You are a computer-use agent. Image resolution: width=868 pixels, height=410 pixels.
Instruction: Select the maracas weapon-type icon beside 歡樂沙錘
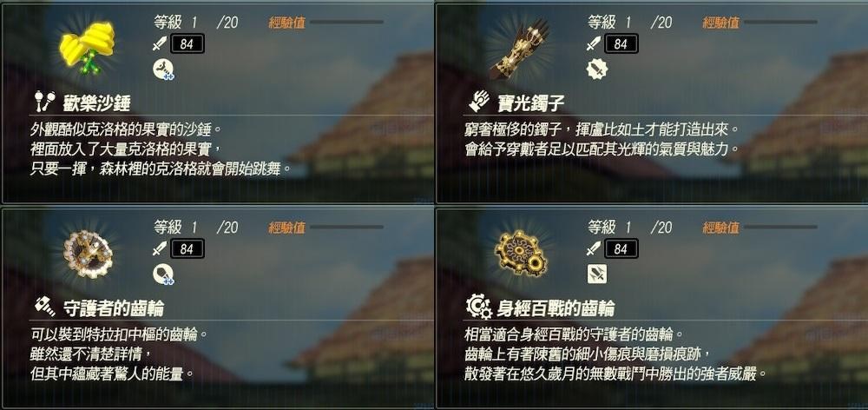click(45, 100)
